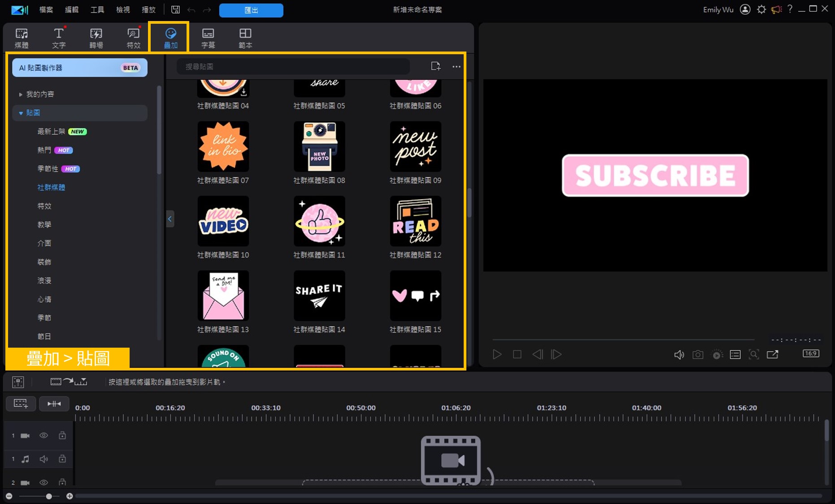Launch the AI 貼圖製作器 button

click(80, 68)
